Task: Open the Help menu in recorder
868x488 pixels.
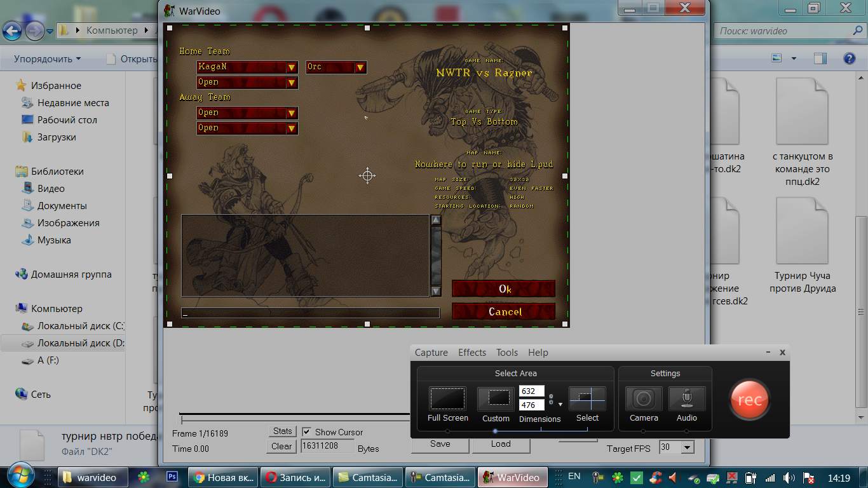Action: pos(538,353)
